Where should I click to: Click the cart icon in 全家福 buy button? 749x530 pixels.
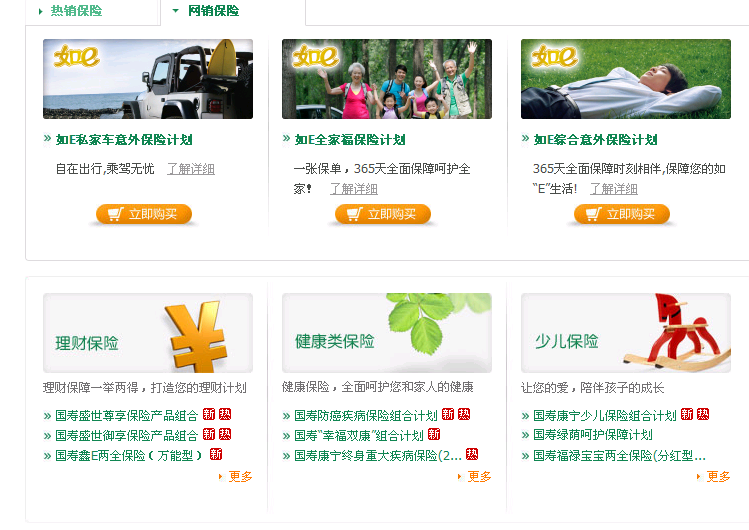pos(354,213)
